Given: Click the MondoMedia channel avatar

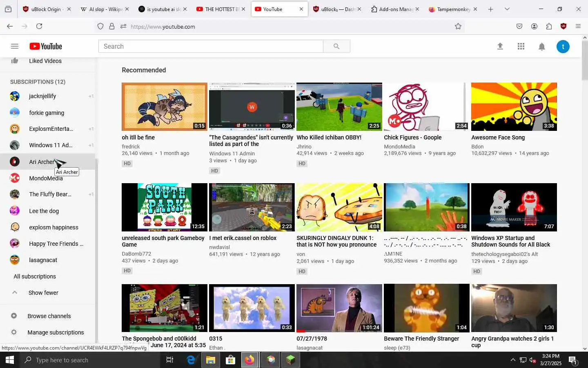Looking at the screenshot, I should (15, 178).
